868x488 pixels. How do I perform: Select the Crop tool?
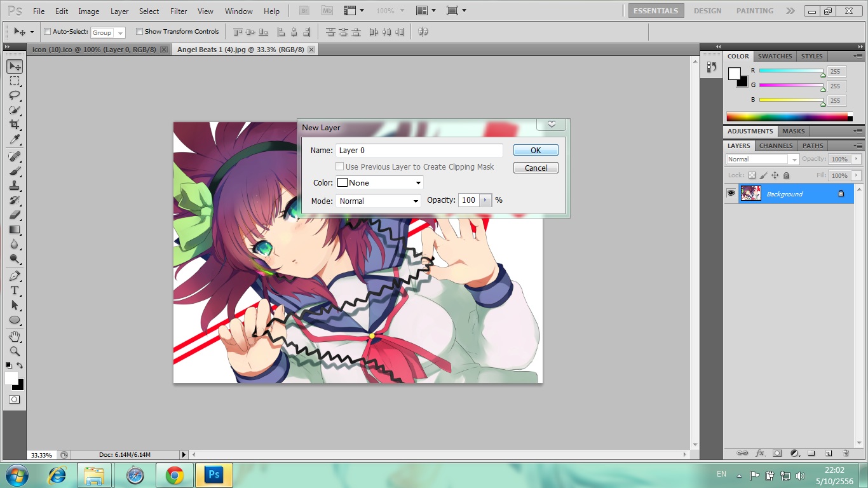click(15, 125)
